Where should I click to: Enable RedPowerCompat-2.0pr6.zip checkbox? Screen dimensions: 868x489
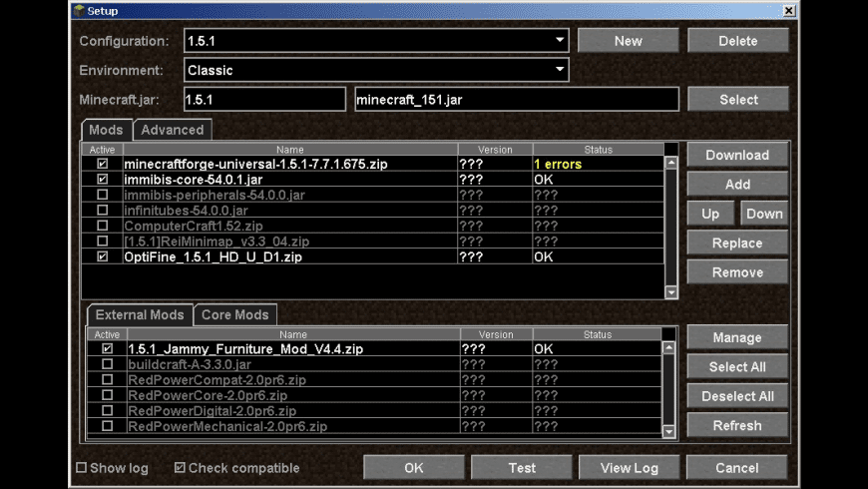[107, 380]
